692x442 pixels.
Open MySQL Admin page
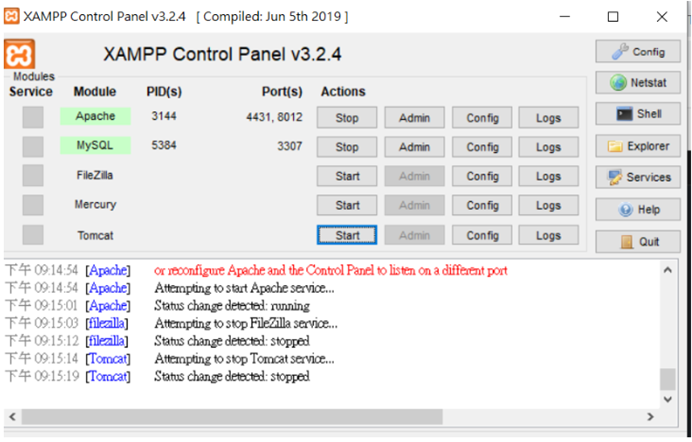(x=414, y=147)
